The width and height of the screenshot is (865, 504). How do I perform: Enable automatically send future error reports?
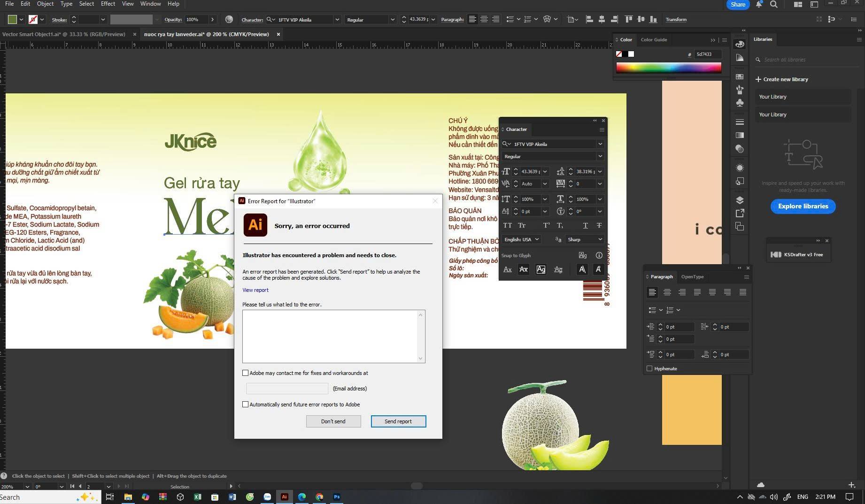pyautogui.click(x=245, y=405)
